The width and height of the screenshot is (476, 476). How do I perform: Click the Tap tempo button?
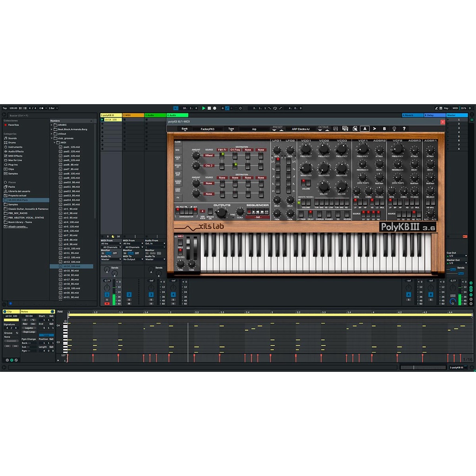click(x=5, y=108)
